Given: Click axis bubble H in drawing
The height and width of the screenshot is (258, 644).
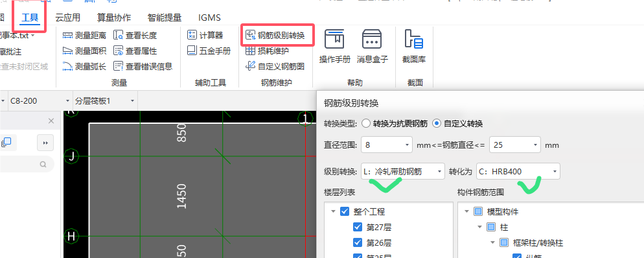Looking at the screenshot, I should coord(72,236).
